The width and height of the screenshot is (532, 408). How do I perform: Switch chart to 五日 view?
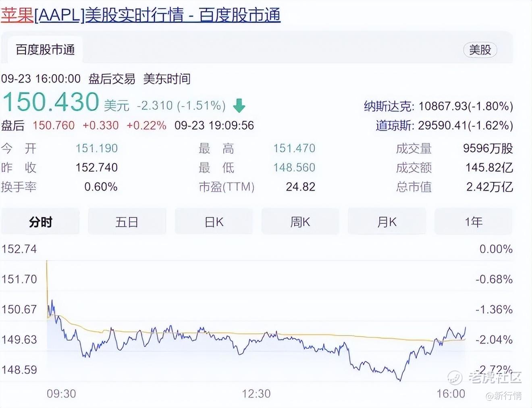(127, 222)
